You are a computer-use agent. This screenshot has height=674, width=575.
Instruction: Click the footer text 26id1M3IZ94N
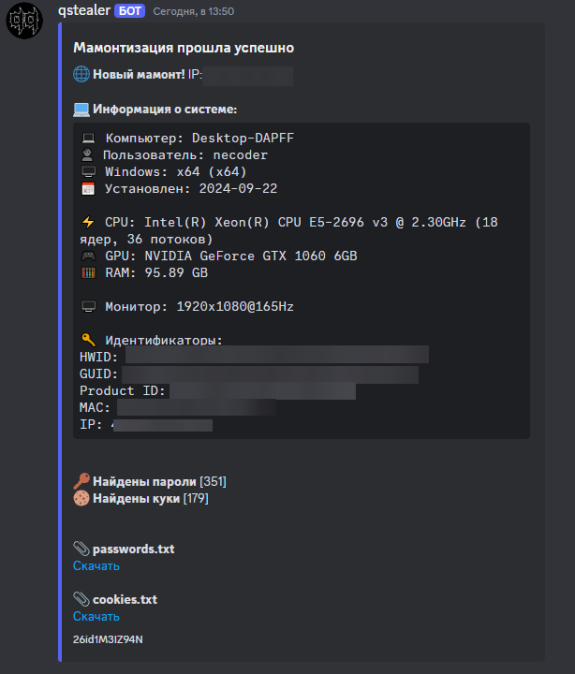108,639
